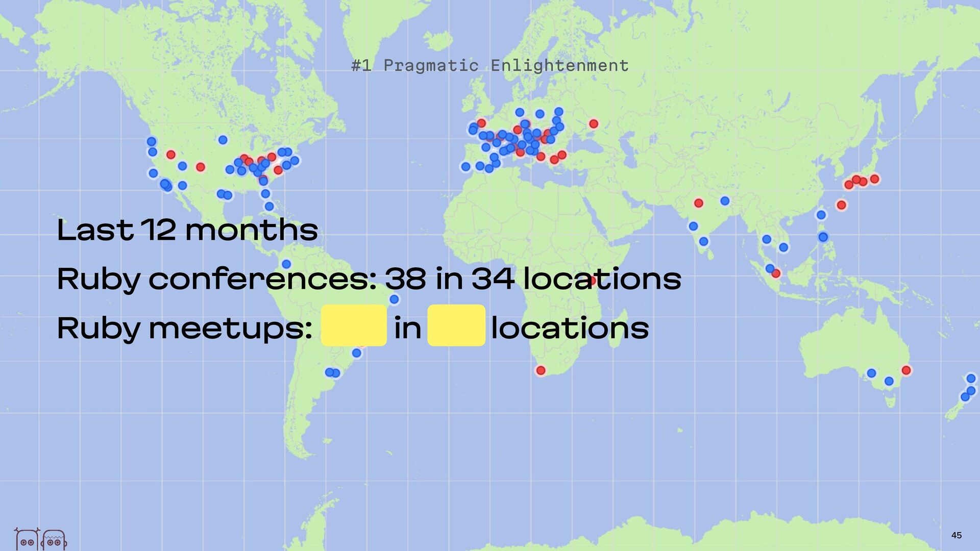Click the "#1 Pragmatic Enlightenment" heading

tap(490, 65)
